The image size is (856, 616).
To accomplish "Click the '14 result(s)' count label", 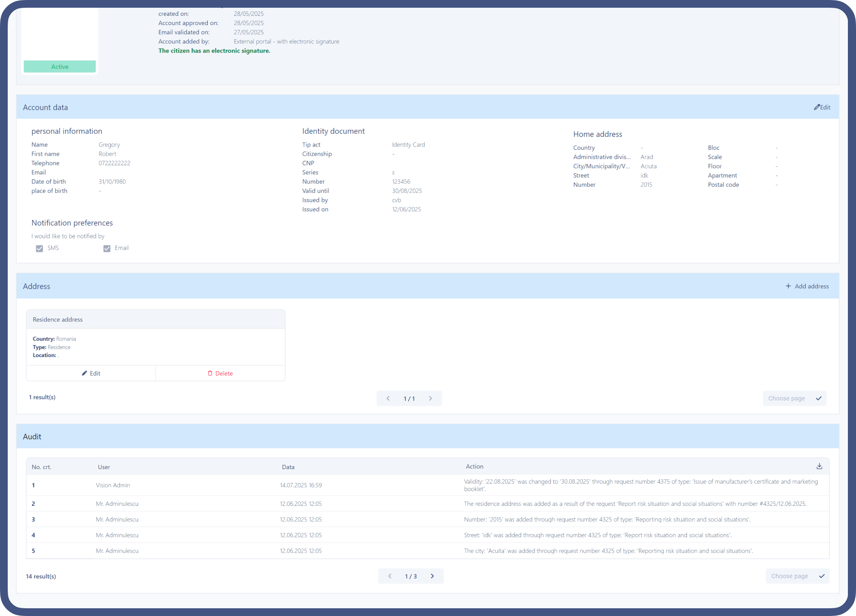I will click(x=41, y=577).
